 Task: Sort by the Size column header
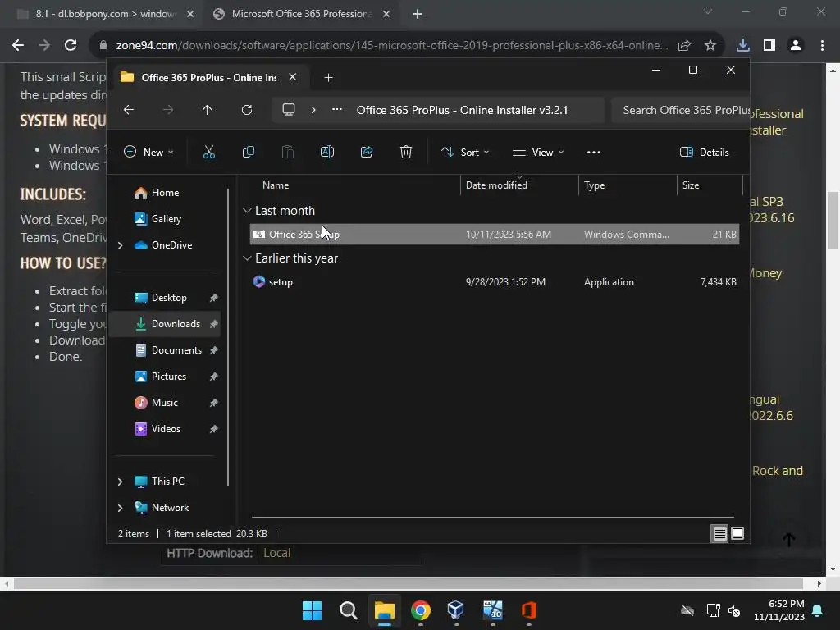(710, 185)
